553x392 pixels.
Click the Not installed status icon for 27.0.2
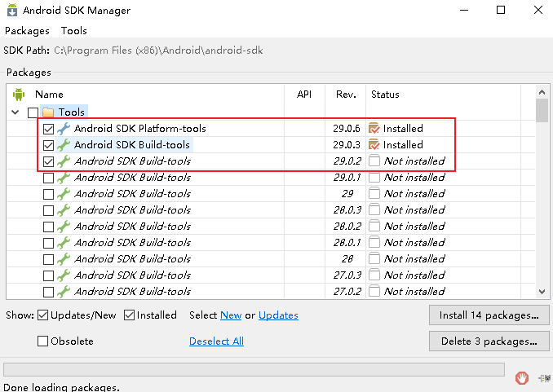click(374, 291)
